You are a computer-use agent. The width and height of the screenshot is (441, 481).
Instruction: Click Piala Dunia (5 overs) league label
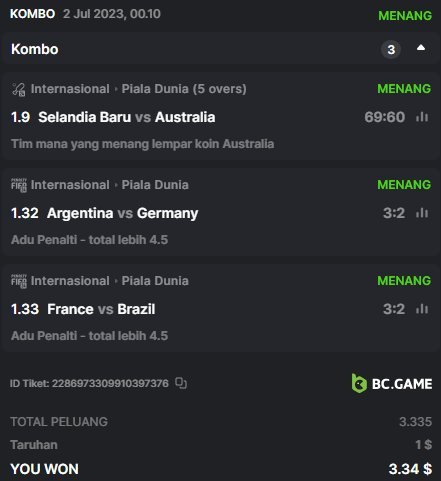pyautogui.click(x=184, y=89)
